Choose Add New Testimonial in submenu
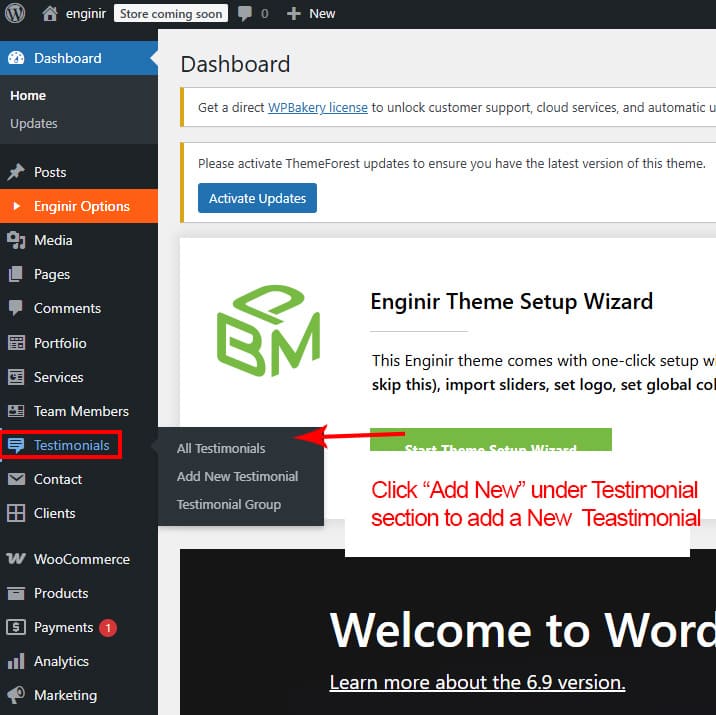The height and width of the screenshot is (715, 716). click(237, 476)
